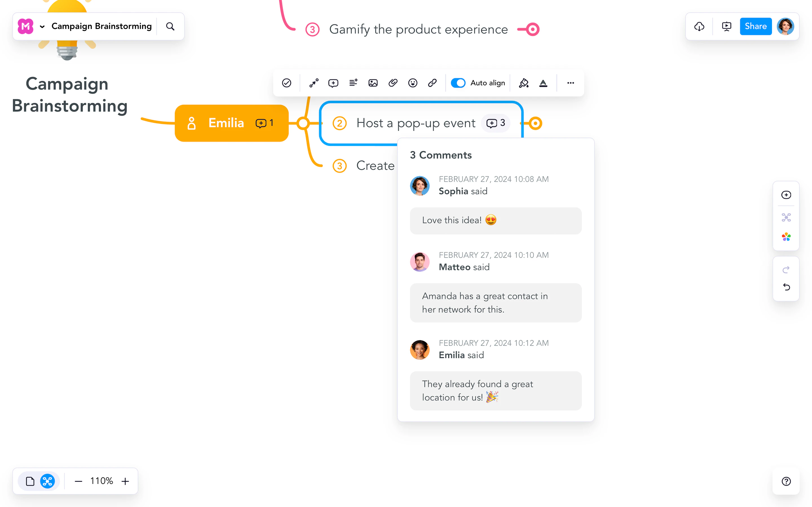
Task: Expand the Campaign Brainstorming title dropdown
Action: [x=42, y=26]
